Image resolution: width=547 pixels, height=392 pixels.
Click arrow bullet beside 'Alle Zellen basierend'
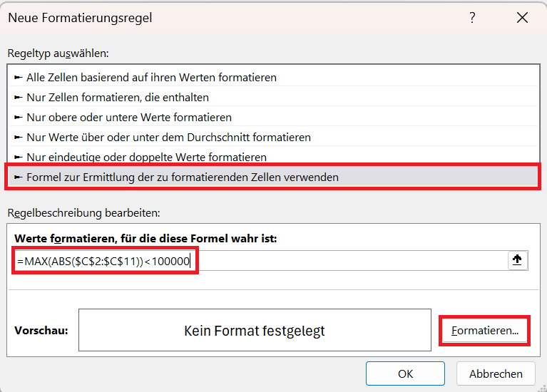tap(19, 78)
